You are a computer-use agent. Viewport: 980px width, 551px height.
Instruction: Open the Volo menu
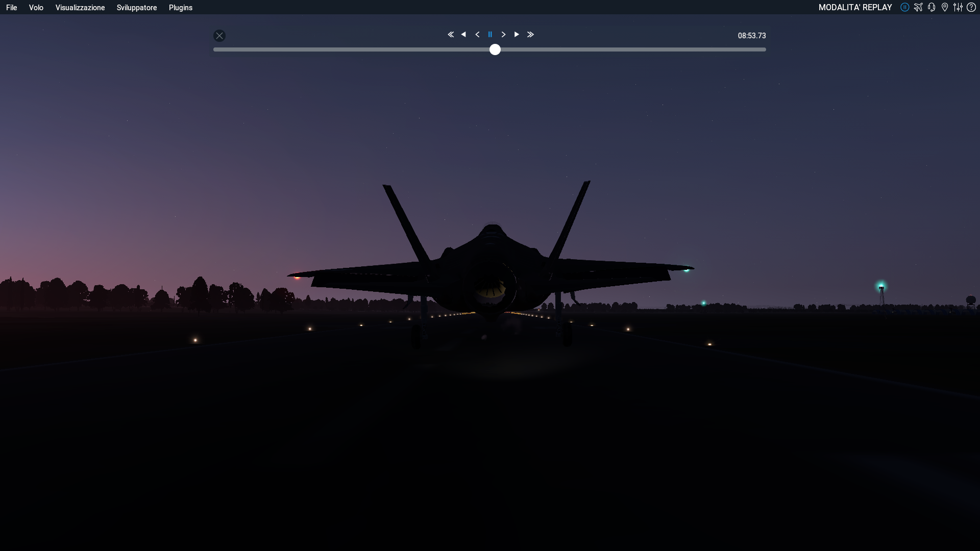pos(36,8)
